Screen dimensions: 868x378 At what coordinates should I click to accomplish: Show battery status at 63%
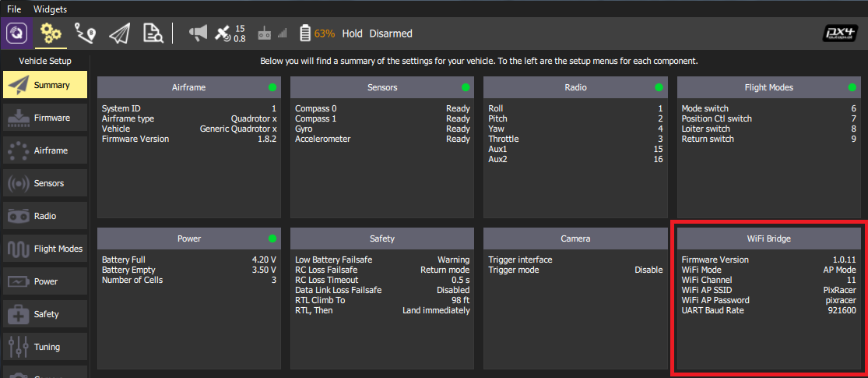318,34
